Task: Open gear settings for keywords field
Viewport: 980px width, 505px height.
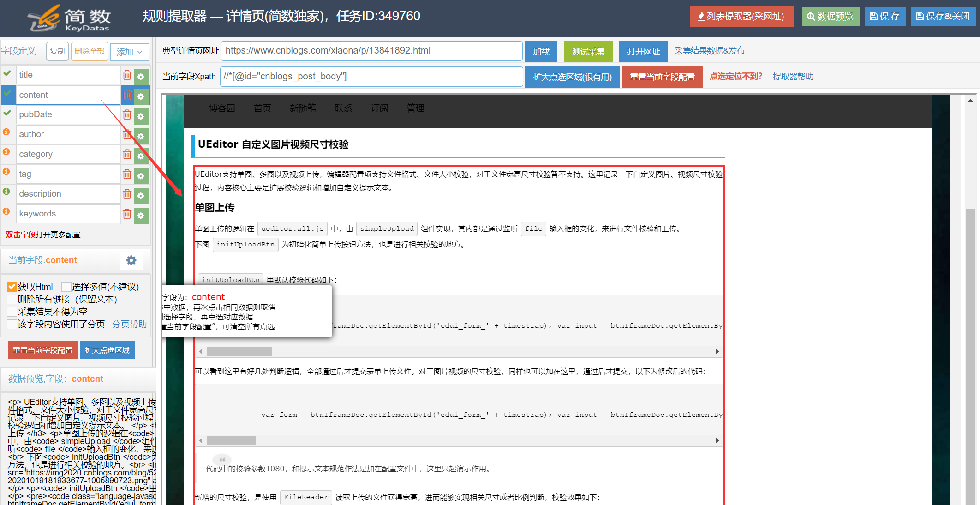Action: click(x=141, y=216)
